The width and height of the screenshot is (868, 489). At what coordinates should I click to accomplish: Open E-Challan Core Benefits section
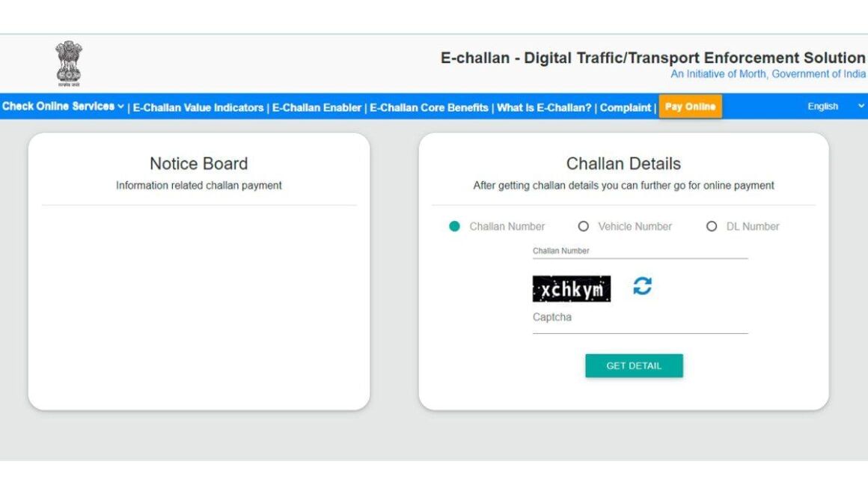pos(429,108)
